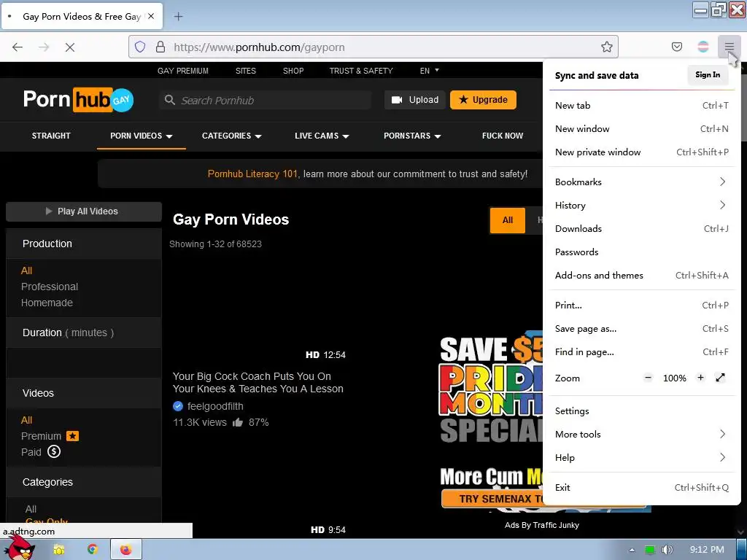Open the Pocket save icon in toolbar
This screenshot has width=747, height=560.
pyautogui.click(x=676, y=47)
